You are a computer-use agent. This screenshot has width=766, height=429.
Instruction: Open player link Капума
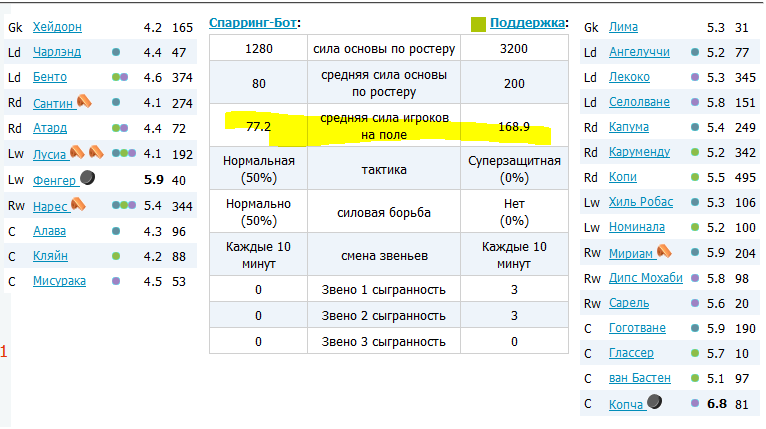click(x=629, y=127)
